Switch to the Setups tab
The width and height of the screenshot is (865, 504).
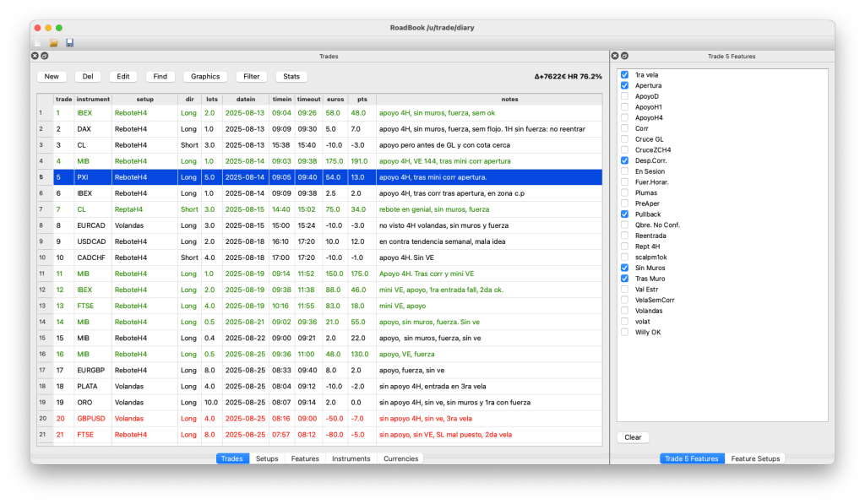(x=267, y=458)
